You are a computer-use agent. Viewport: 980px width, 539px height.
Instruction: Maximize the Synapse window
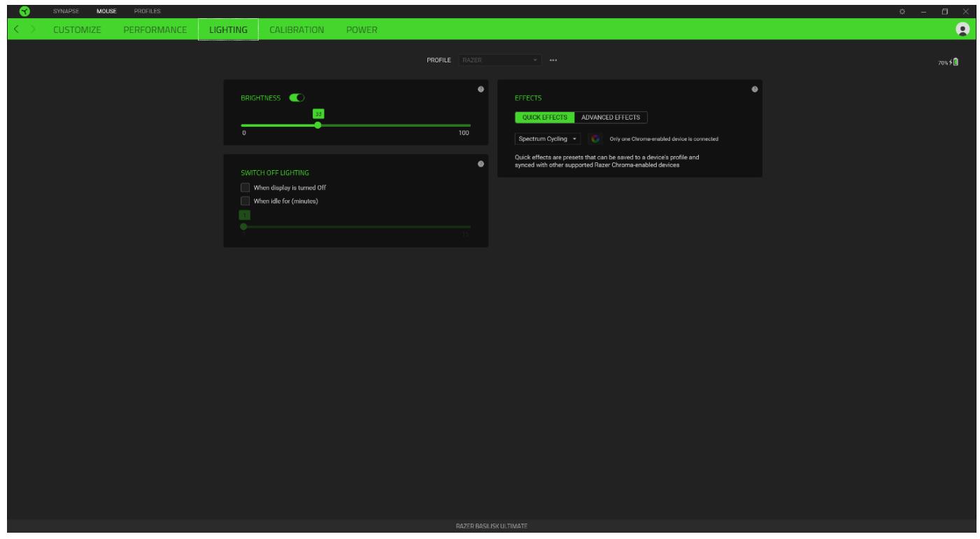(x=944, y=11)
